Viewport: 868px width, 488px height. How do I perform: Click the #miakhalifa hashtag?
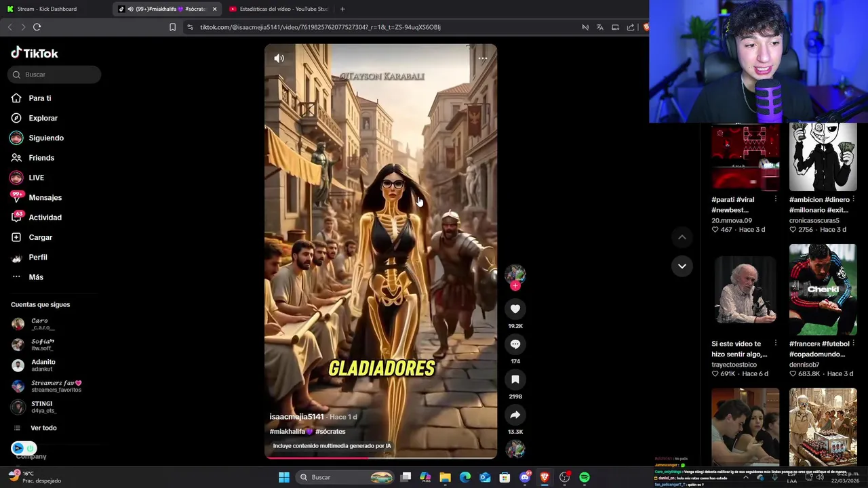[x=291, y=431]
